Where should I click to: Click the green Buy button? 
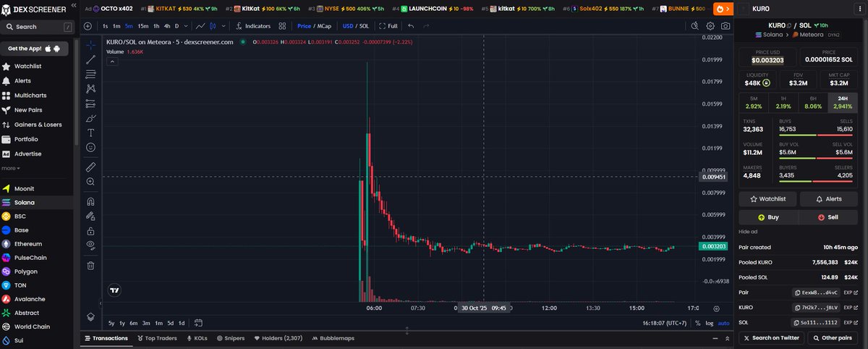[x=767, y=217]
